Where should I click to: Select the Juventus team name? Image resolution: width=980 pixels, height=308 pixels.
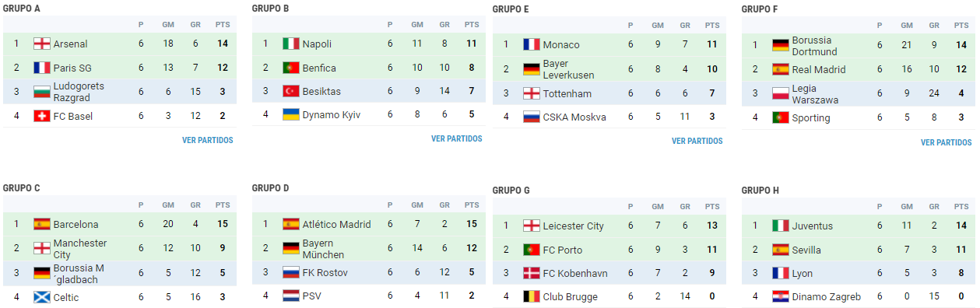tap(813, 226)
